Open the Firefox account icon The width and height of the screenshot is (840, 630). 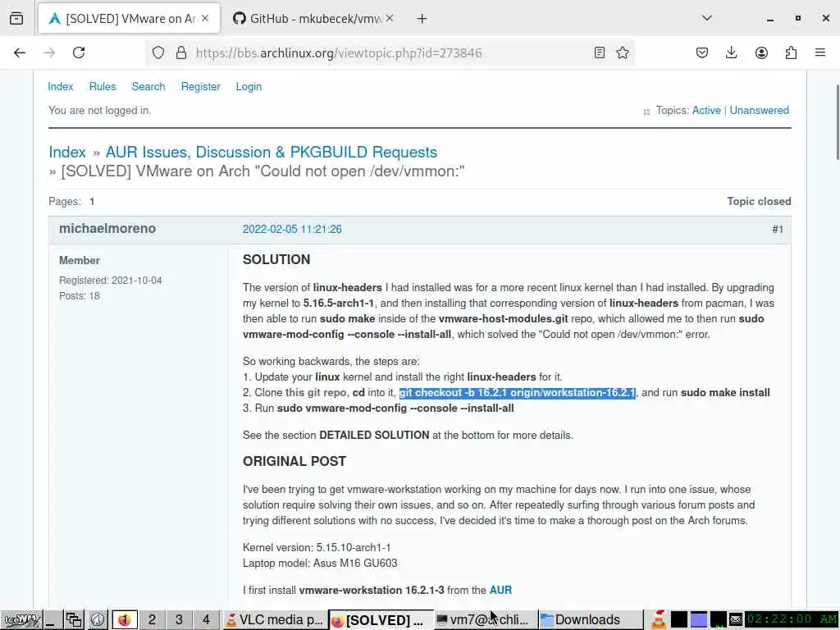[761, 52]
